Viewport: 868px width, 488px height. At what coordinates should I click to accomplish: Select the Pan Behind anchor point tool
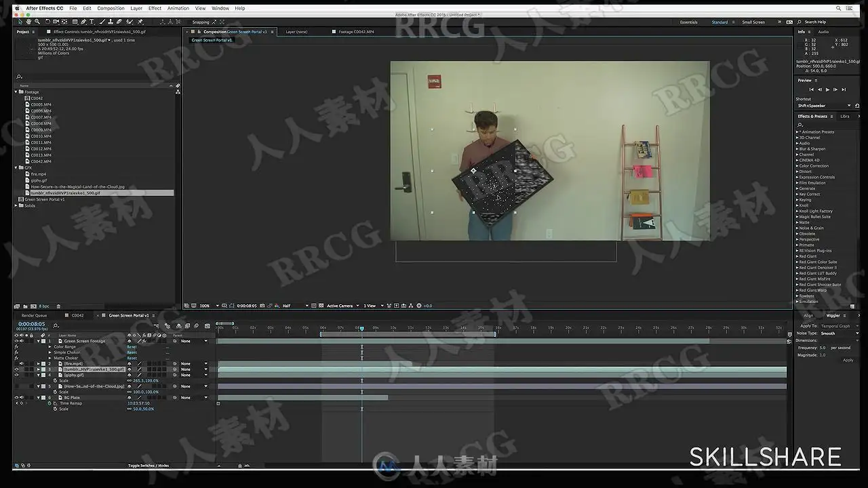coord(64,22)
